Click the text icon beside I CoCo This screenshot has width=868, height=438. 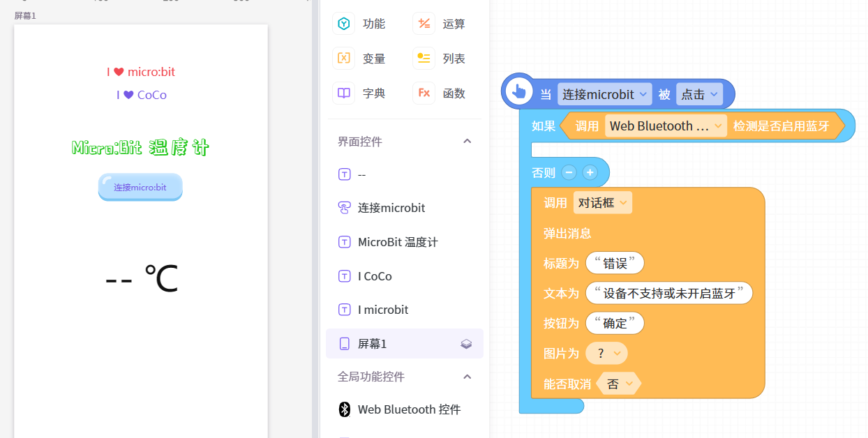click(x=344, y=276)
